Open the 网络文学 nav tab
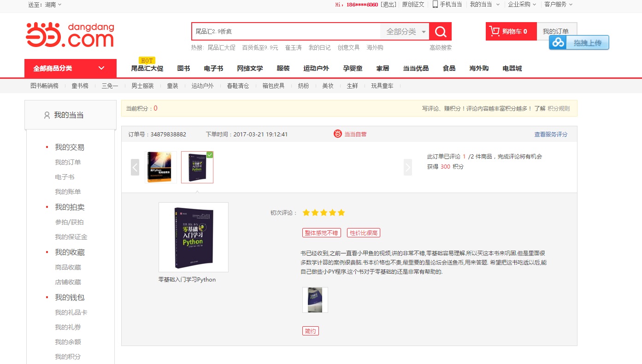The height and width of the screenshot is (364, 642). tap(250, 68)
